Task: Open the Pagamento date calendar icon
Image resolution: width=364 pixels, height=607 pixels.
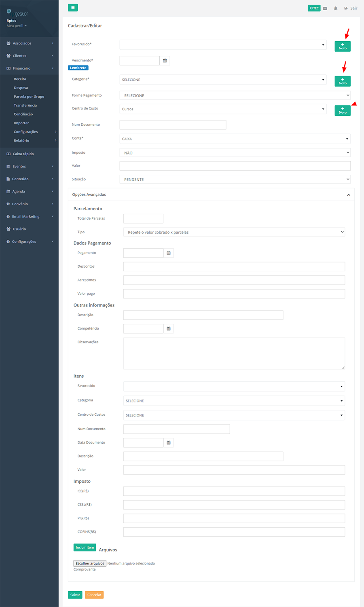Action: point(169,253)
